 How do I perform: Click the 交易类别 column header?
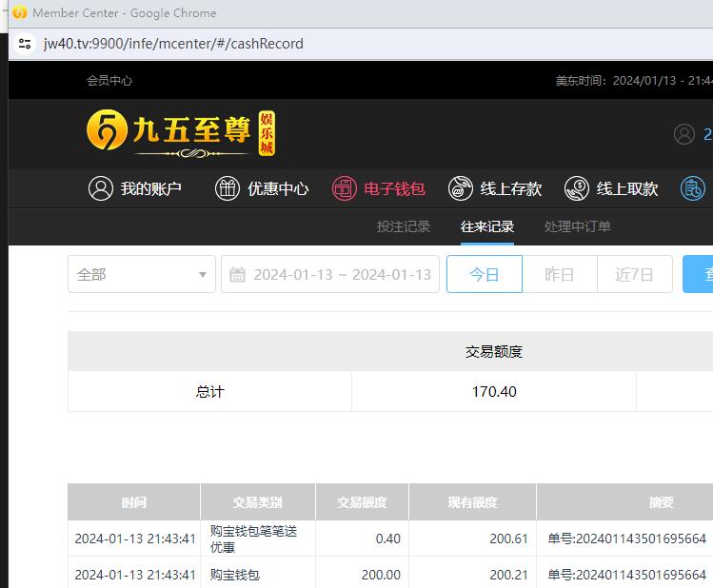(258, 501)
